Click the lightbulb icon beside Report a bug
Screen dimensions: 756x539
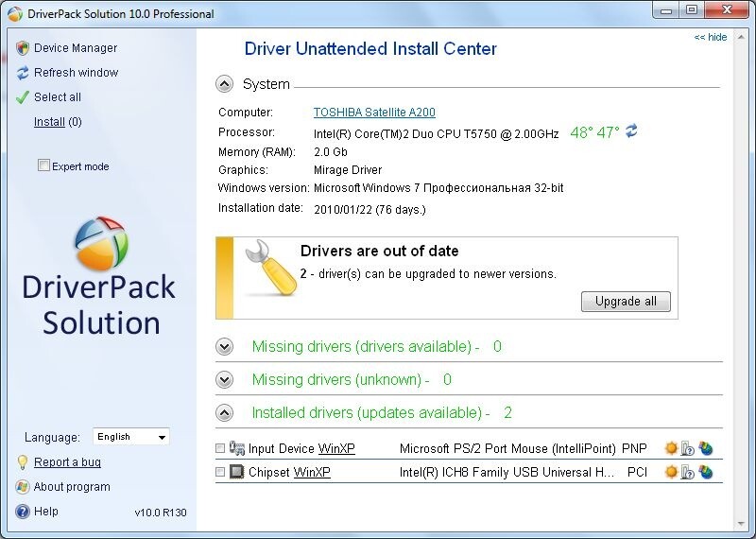23,462
